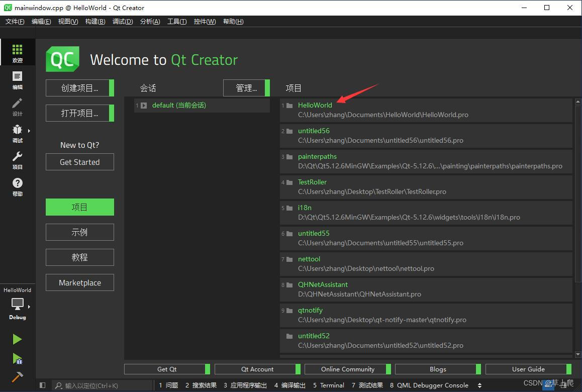Click the folder icon beside untitled56
The height and width of the screenshot is (392, 582).
point(289,131)
